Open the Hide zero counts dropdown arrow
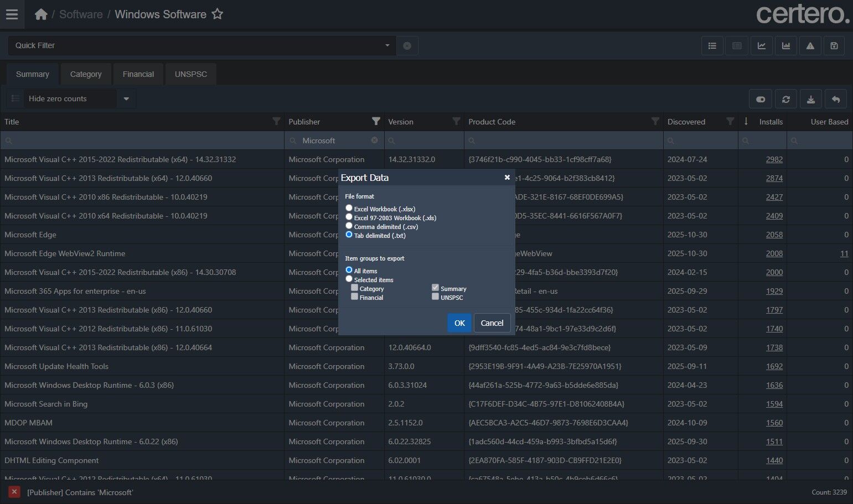 click(126, 99)
